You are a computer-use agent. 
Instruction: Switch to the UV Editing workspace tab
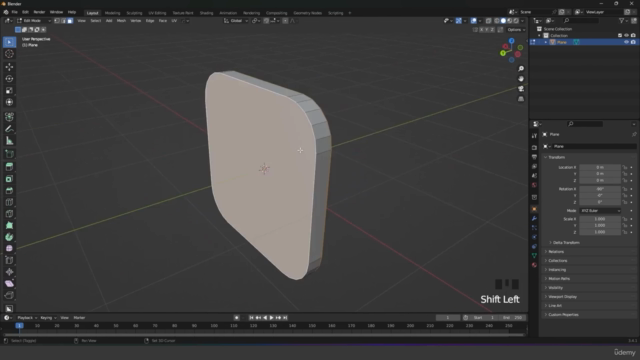click(157, 13)
